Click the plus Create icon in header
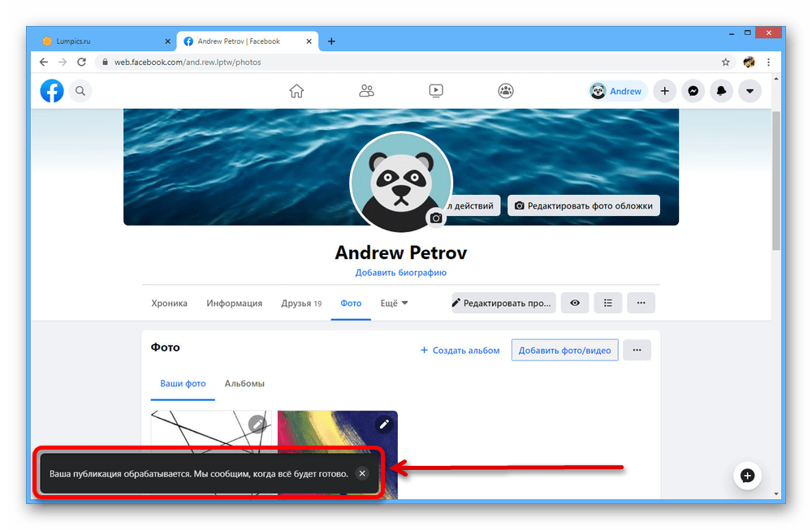 664,91
